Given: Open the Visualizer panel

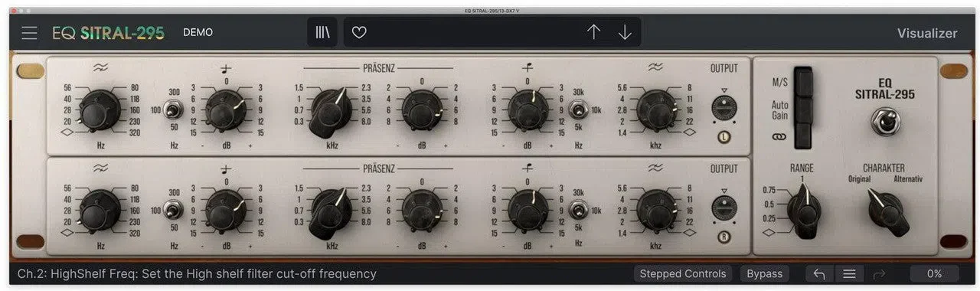Looking at the screenshot, I should pos(927,33).
